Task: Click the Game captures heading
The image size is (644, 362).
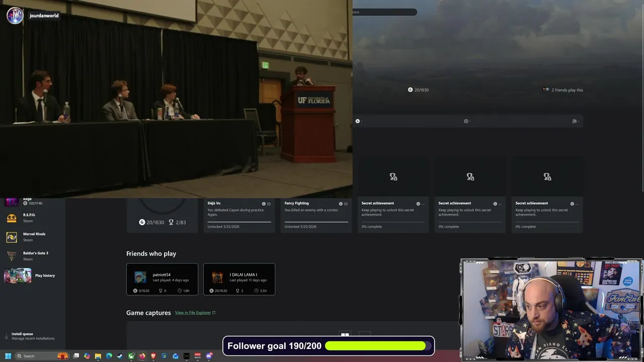Action: coord(148,313)
